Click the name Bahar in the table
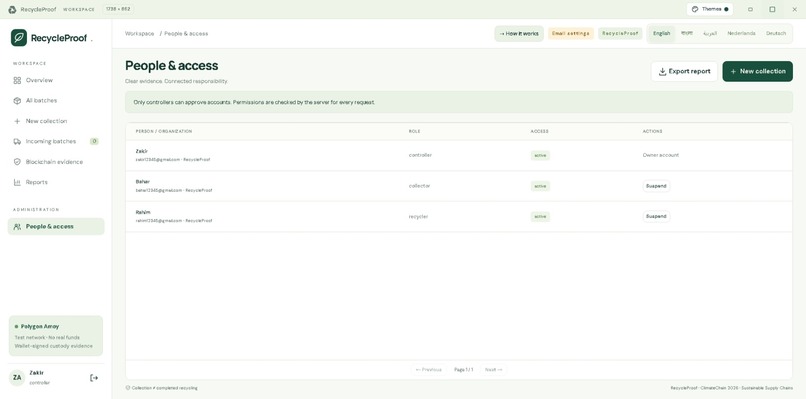Viewport: 806px width, 399px height. tap(143, 182)
